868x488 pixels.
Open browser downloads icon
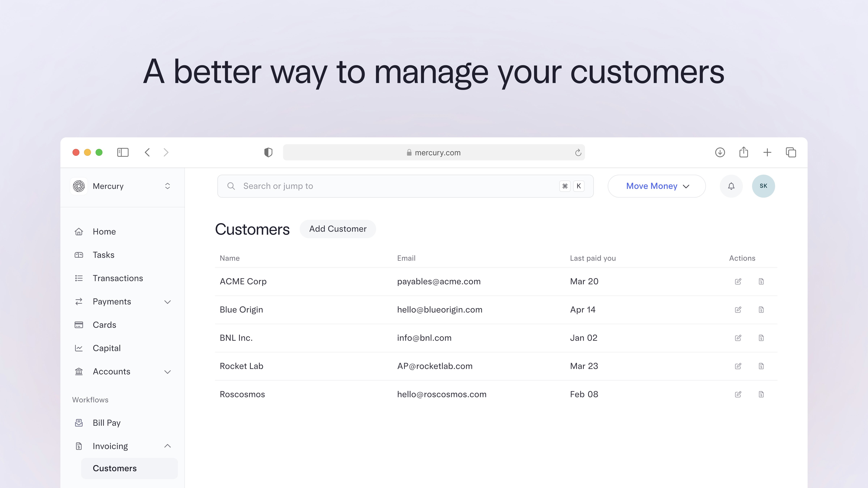pyautogui.click(x=720, y=153)
